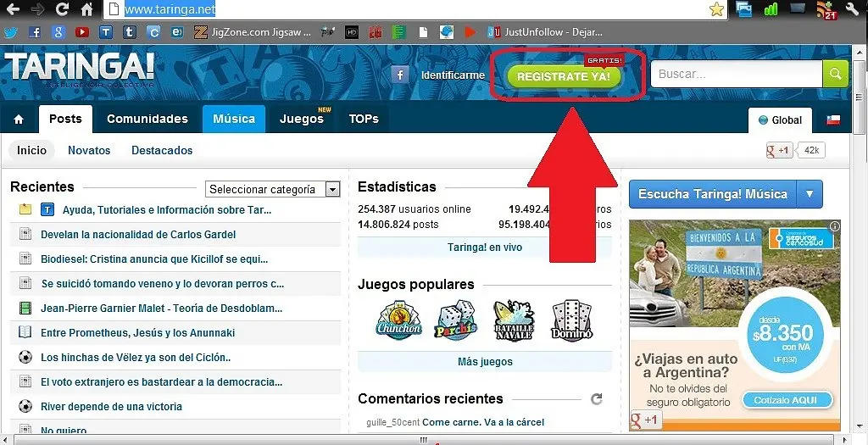Screen dimensions: 868x445
Task: Open the YouTube bookmark icon
Action: click(82, 33)
